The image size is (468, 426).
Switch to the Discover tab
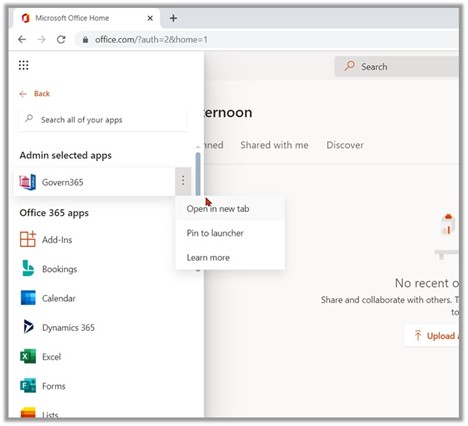(x=345, y=145)
